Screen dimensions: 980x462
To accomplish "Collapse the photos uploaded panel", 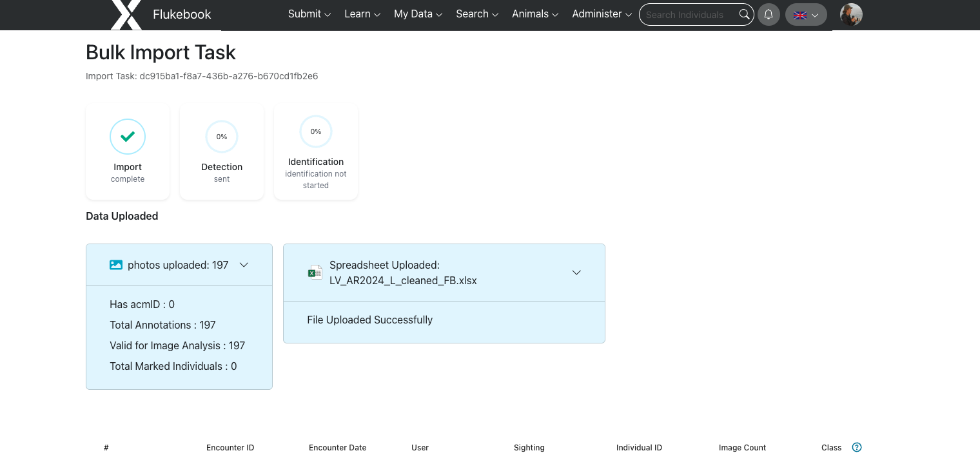I will tap(244, 265).
